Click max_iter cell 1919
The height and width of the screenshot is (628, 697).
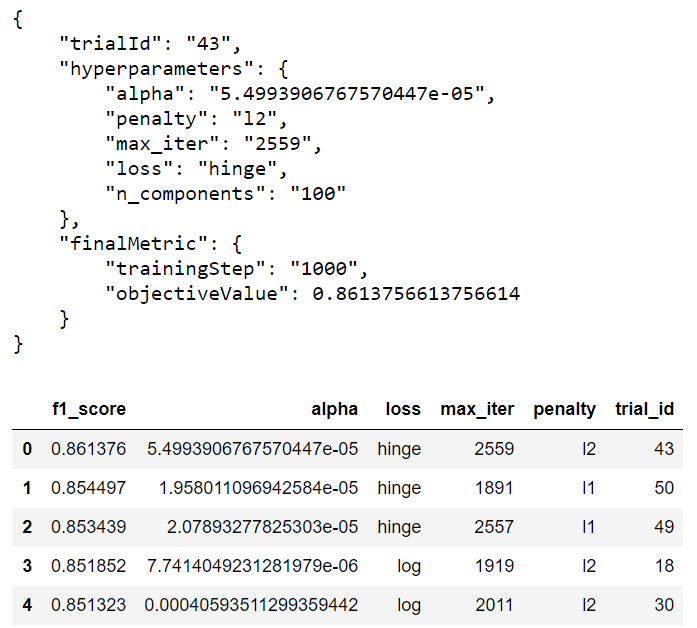click(494, 566)
